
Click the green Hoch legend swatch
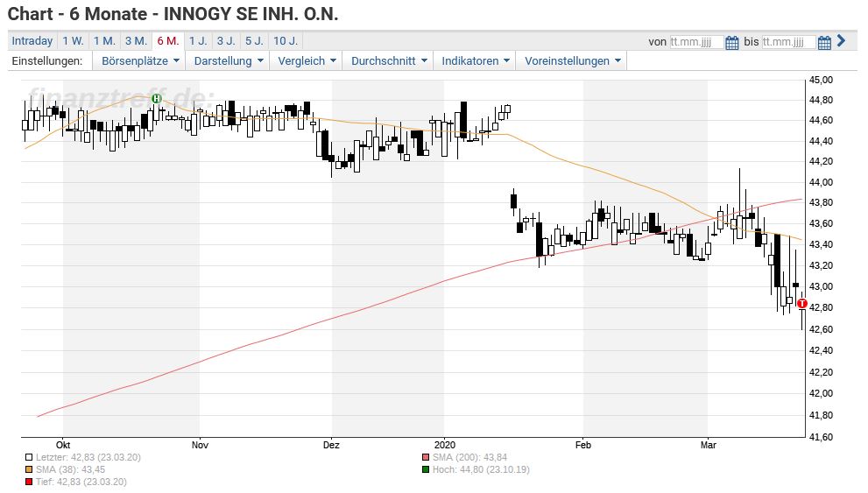425,469
